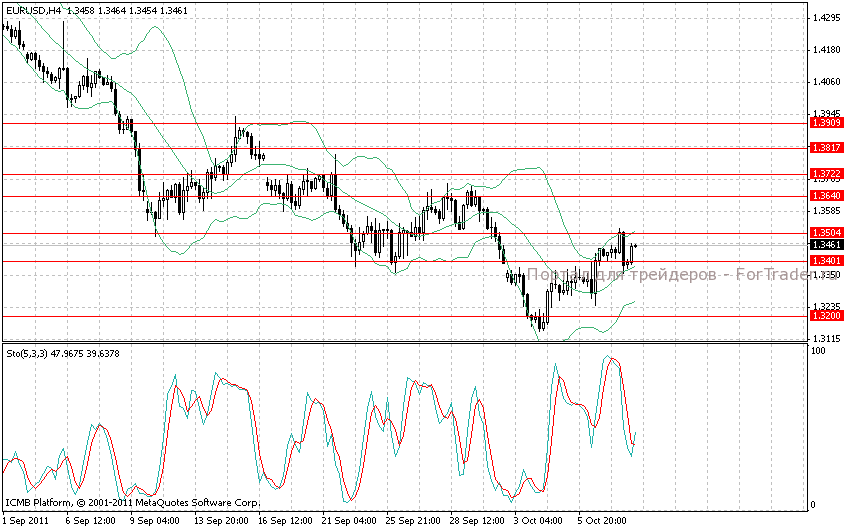Click the Sto(5,3,3) indicator label

coord(30,353)
